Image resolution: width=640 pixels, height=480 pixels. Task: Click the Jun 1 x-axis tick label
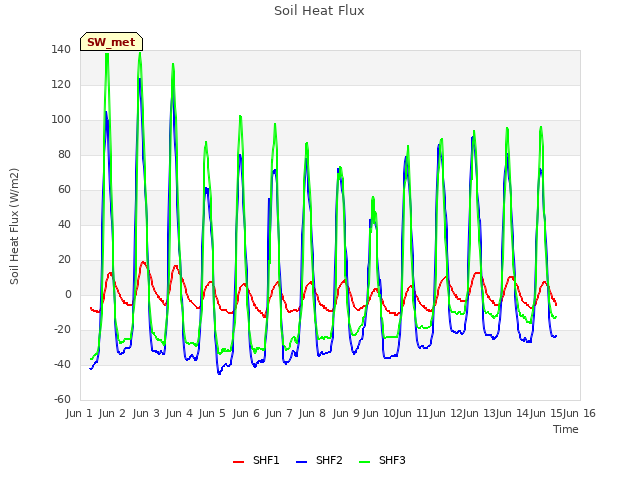[x=79, y=413]
